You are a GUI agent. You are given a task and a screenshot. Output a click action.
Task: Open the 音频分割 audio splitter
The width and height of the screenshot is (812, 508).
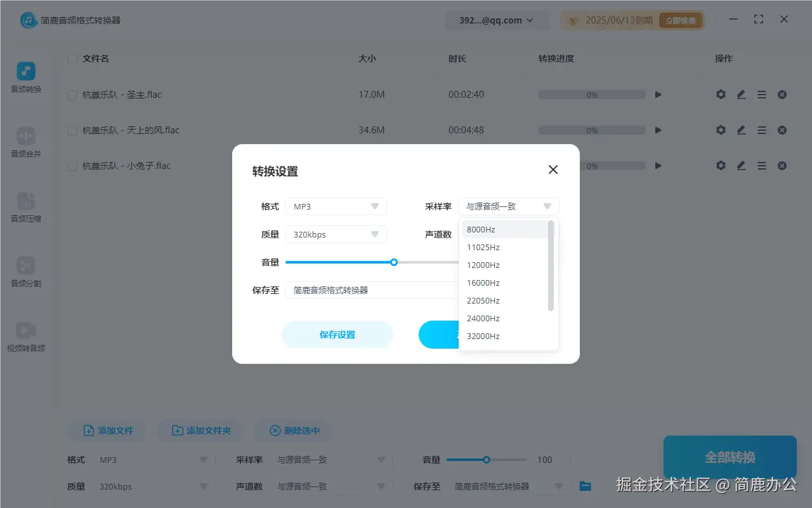tap(25, 272)
